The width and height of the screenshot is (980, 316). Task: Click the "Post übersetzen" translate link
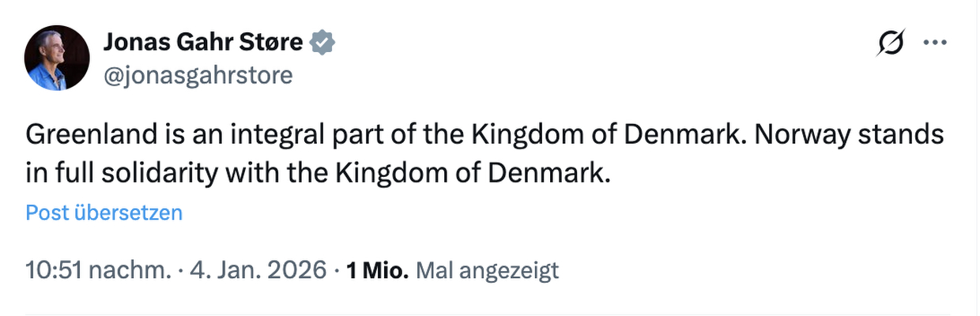pyautogui.click(x=104, y=213)
